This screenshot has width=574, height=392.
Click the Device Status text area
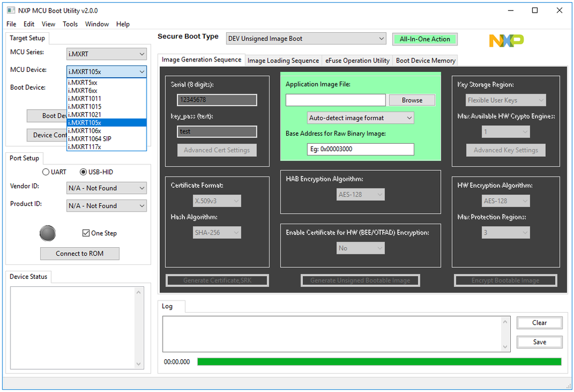pos(72,328)
